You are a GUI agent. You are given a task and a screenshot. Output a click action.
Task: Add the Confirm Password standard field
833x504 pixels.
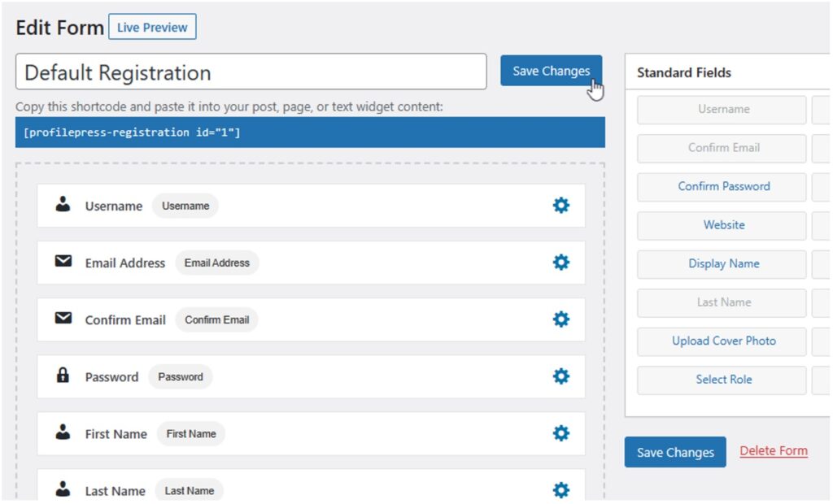pyautogui.click(x=722, y=187)
